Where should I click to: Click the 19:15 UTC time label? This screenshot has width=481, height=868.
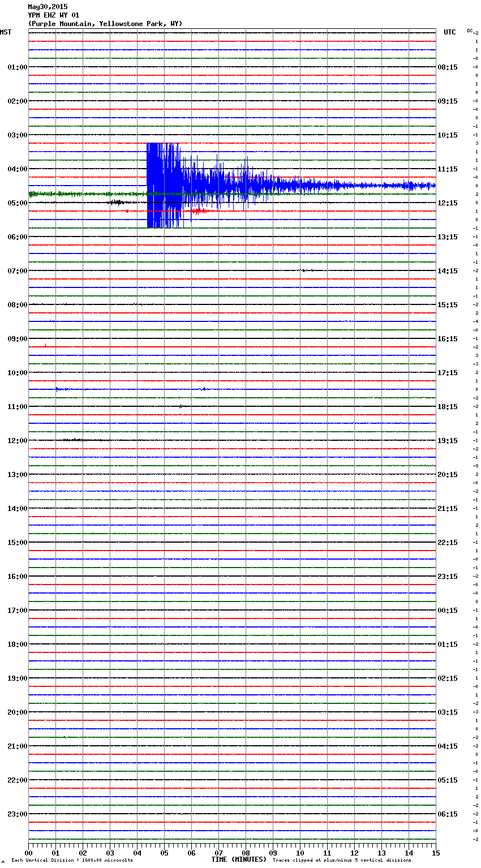[x=448, y=441]
